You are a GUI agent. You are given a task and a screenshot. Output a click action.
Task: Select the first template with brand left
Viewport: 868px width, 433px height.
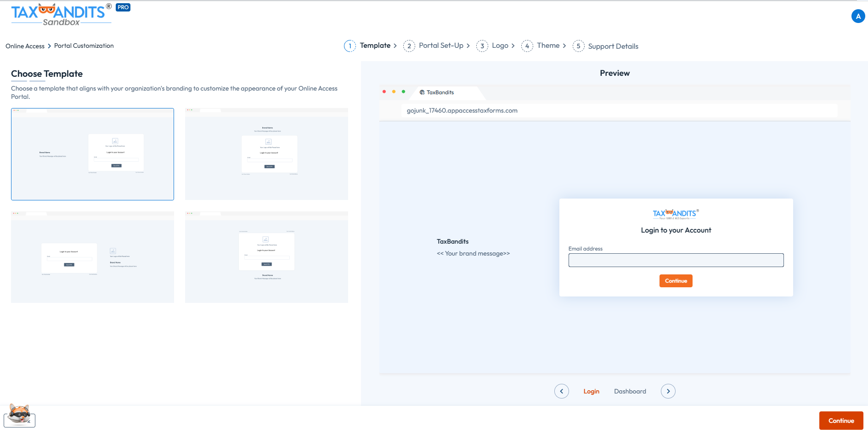92,154
